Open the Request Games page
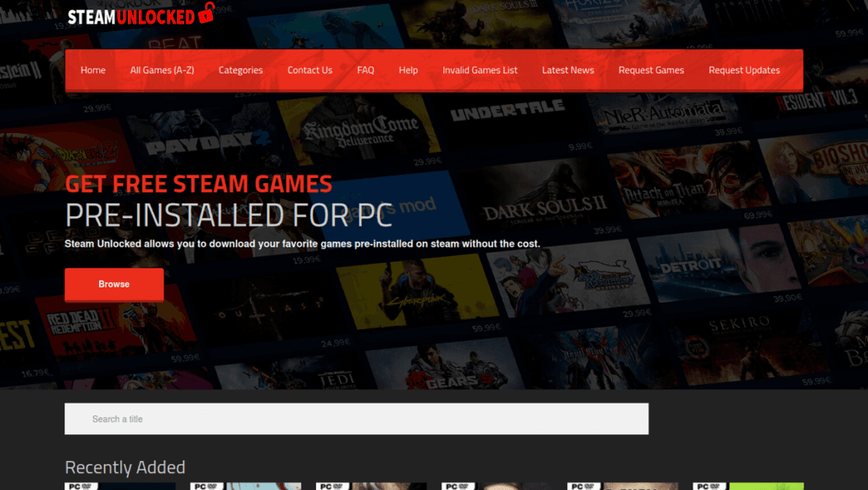868x490 pixels. (651, 70)
